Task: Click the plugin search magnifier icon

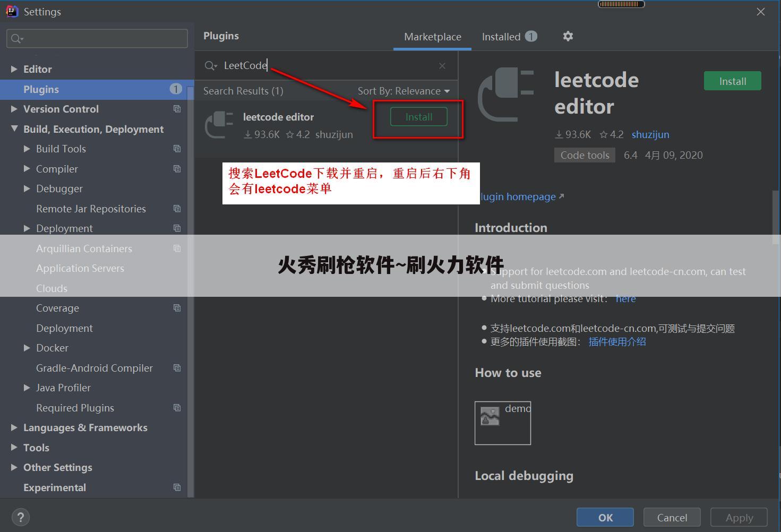Action: (210, 65)
